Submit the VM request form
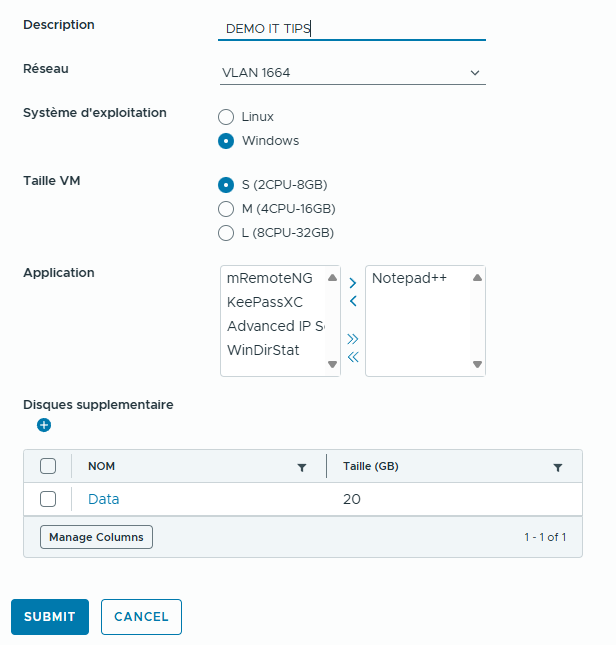The height and width of the screenshot is (645, 616). [50, 617]
